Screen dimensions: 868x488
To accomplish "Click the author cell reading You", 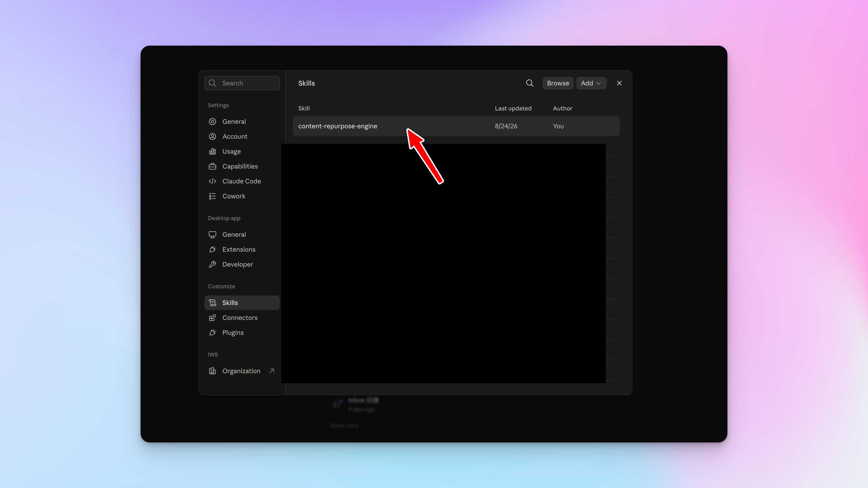I will 558,126.
